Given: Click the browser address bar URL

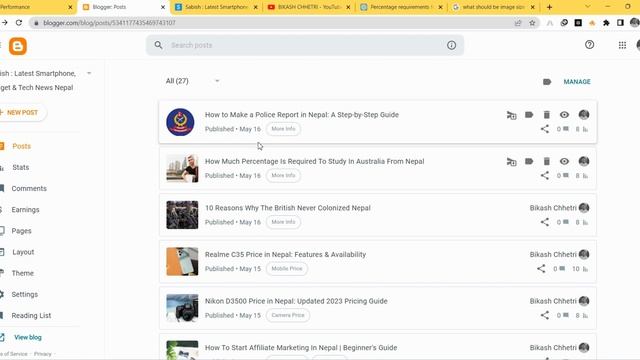Looking at the screenshot, I should pyautogui.click(x=109, y=23).
